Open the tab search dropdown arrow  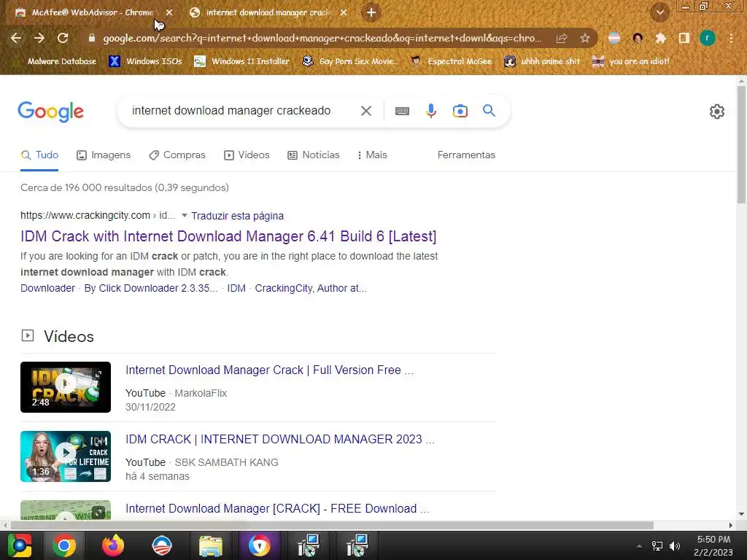(660, 13)
